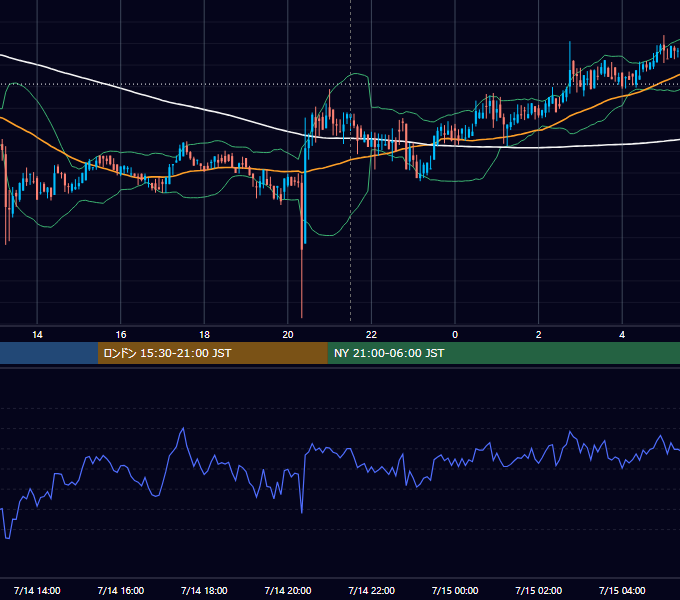Click the 7/14 16:00 time label
Image resolution: width=680 pixels, height=600 pixels.
click(x=121, y=590)
